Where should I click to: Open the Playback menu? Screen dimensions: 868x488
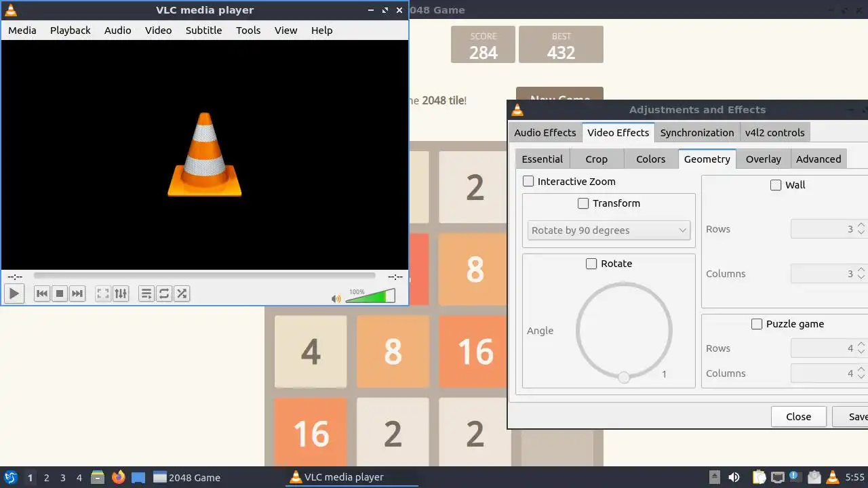pyautogui.click(x=71, y=30)
